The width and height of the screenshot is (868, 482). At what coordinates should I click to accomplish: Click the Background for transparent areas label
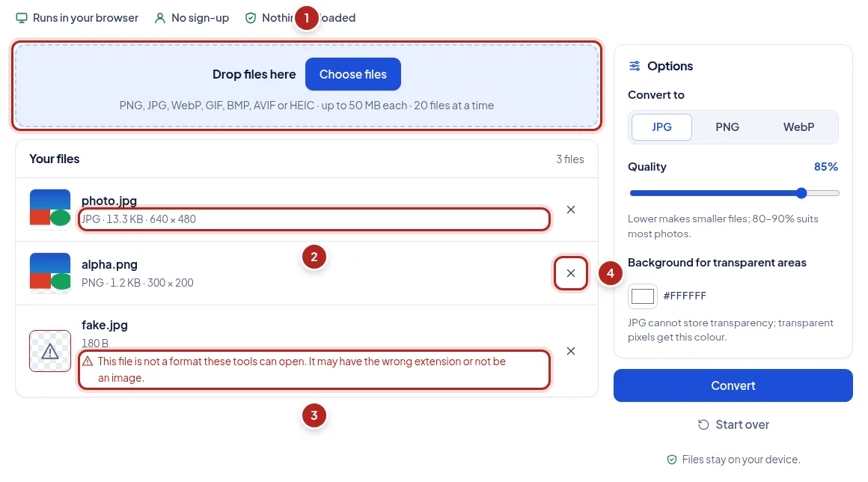click(x=717, y=263)
